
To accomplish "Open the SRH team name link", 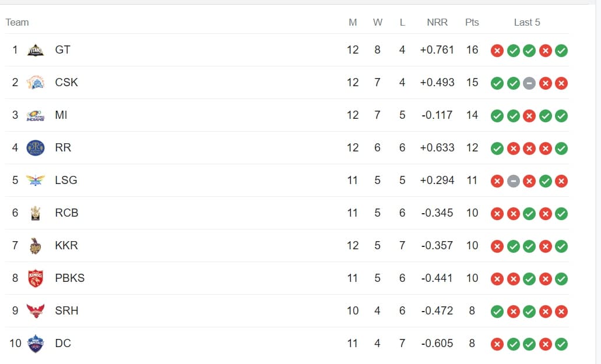I will [66, 311].
